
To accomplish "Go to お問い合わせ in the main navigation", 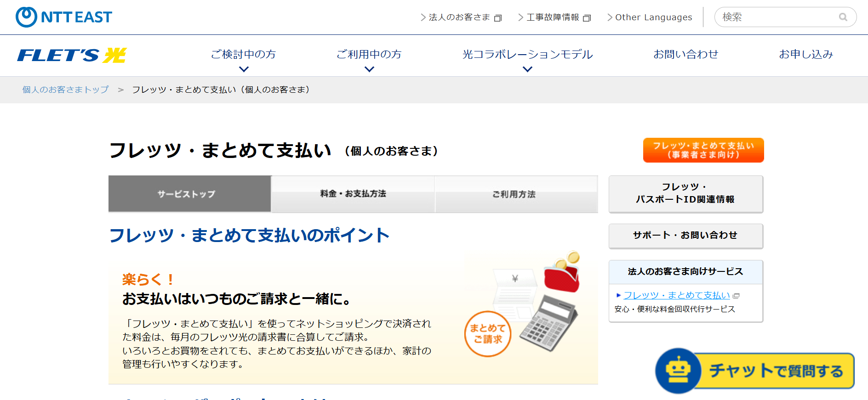I will (x=686, y=55).
